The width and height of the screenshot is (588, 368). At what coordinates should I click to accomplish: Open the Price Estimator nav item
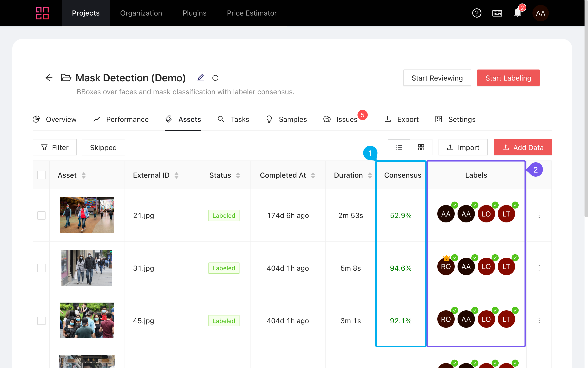click(x=252, y=13)
